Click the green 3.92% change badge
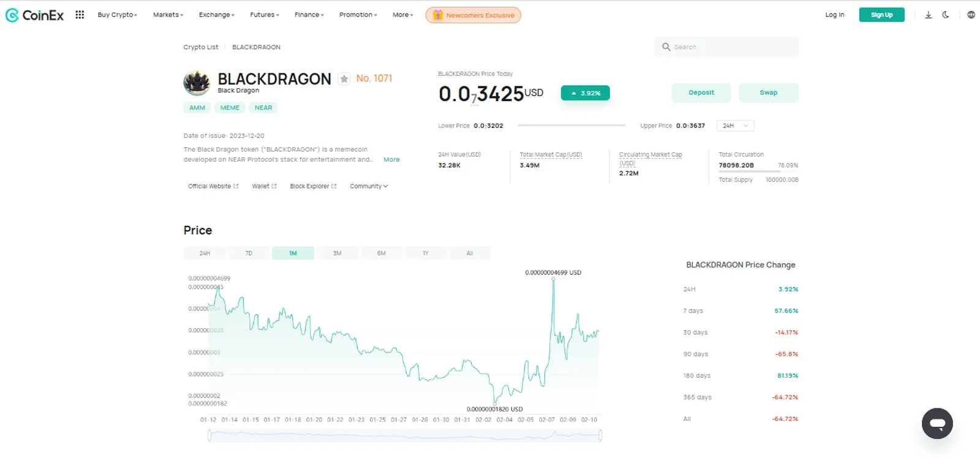This screenshot has height=458, width=980. (586, 93)
